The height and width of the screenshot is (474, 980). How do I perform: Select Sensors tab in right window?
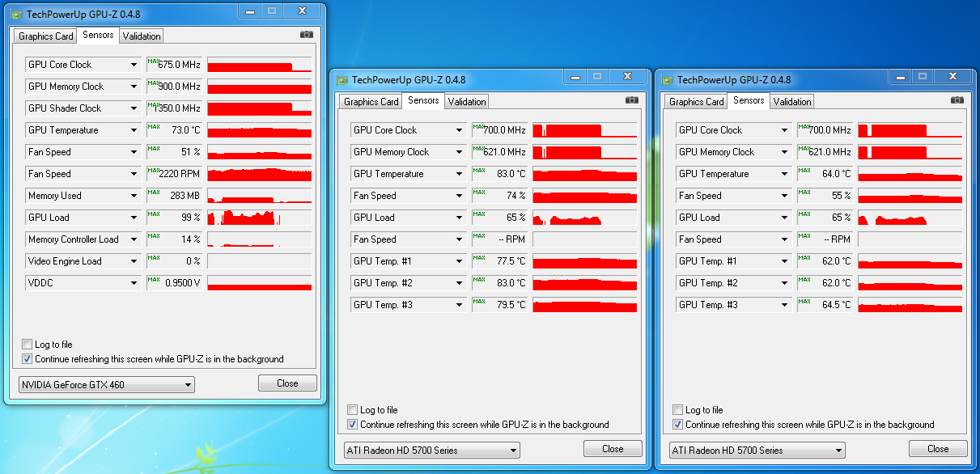(x=749, y=100)
